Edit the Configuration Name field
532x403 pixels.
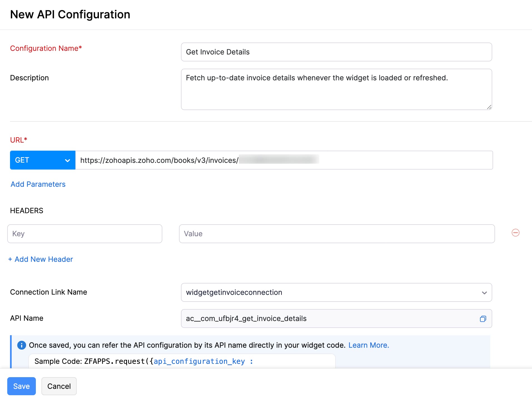(336, 52)
